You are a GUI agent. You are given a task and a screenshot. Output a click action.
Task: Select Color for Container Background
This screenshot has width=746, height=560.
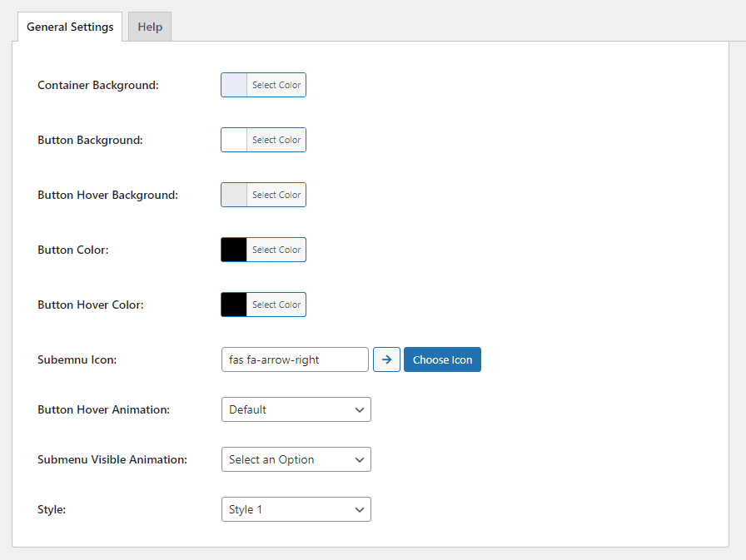pyautogui.click(x=276, y=85)
